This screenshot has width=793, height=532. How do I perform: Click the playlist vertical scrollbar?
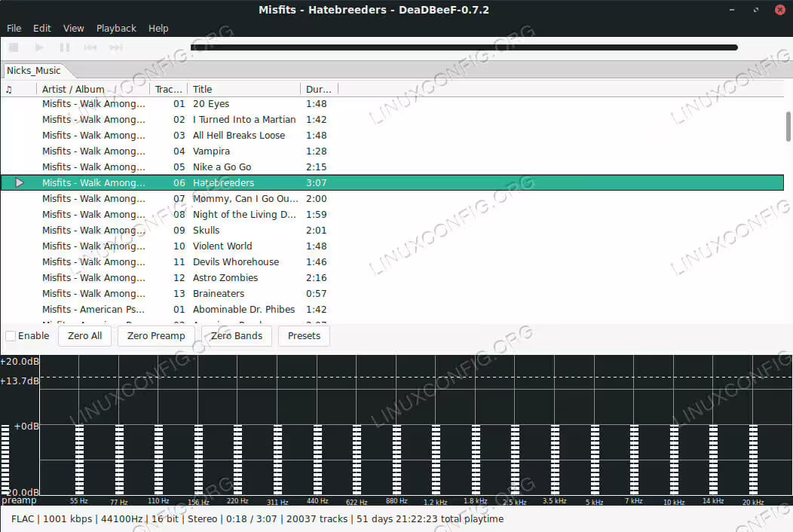coord(788,127)
